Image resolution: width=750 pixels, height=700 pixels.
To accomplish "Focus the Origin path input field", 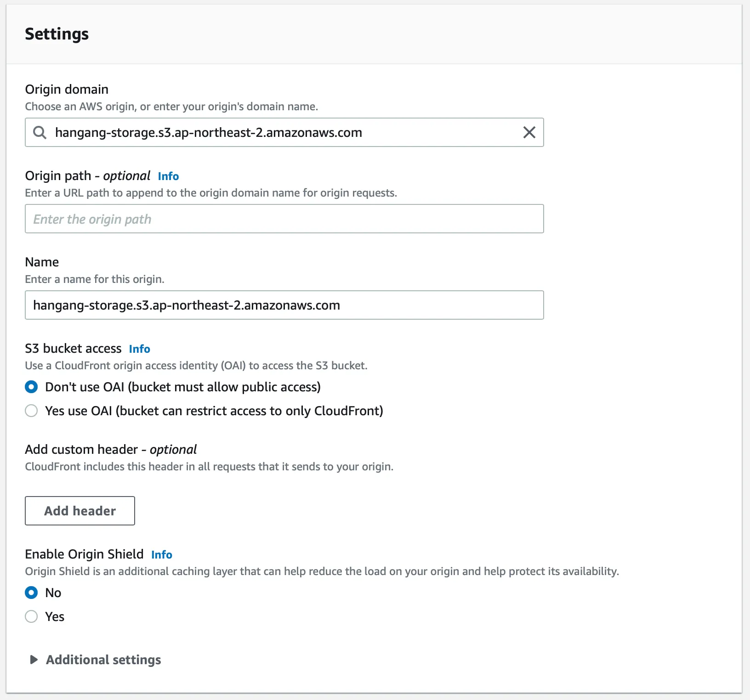I will [284, 219].
